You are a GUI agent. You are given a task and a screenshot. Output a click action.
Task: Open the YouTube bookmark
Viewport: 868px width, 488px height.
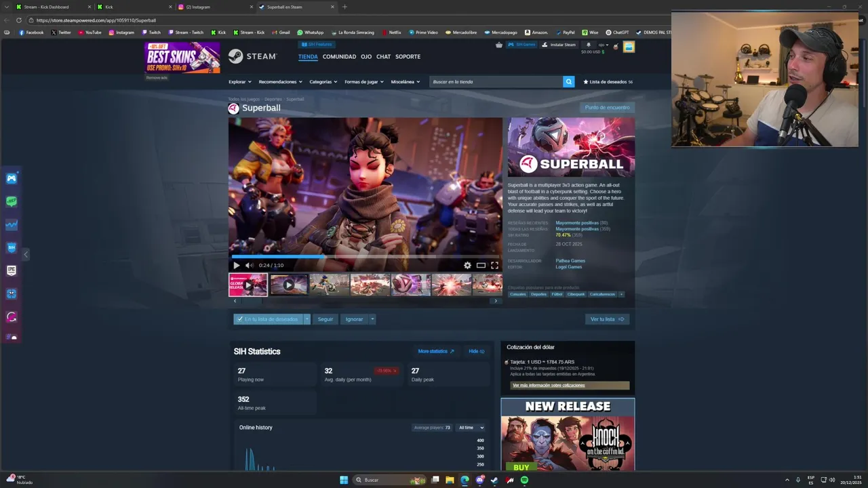[90, 33]
